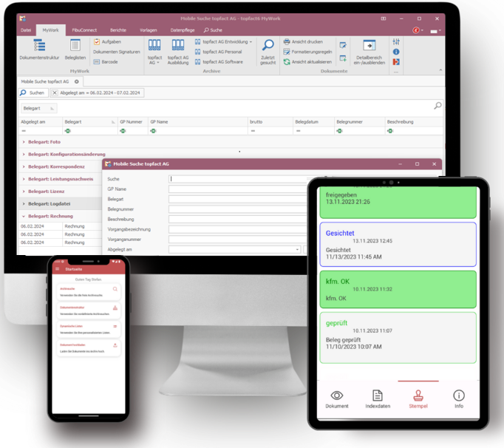Image resolution: width=504 pixels, height=448 pixels.
Task: Switch to the FibuConnect ribbon tab
Action: point(83,30)
